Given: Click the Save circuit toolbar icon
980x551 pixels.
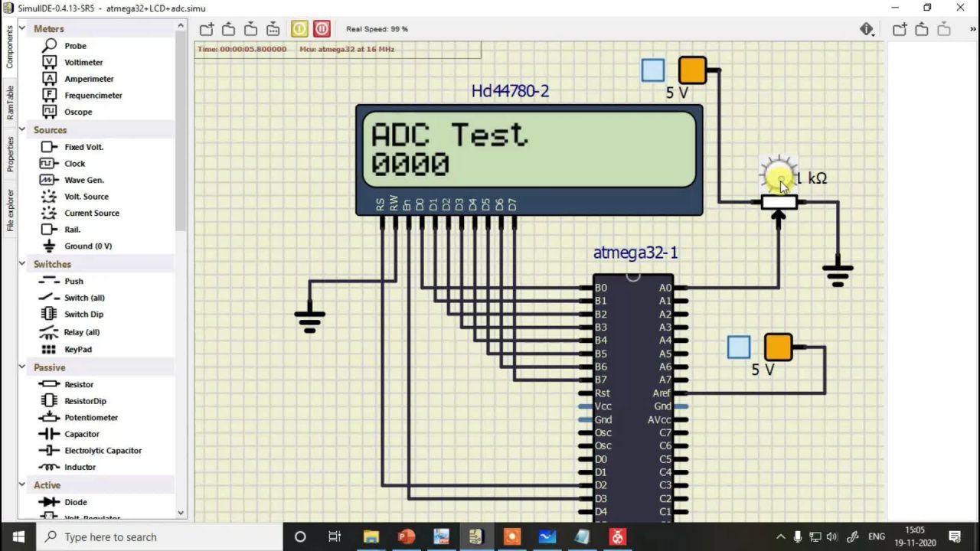Looking at the screenshot, I should click(x=250, y=29).
